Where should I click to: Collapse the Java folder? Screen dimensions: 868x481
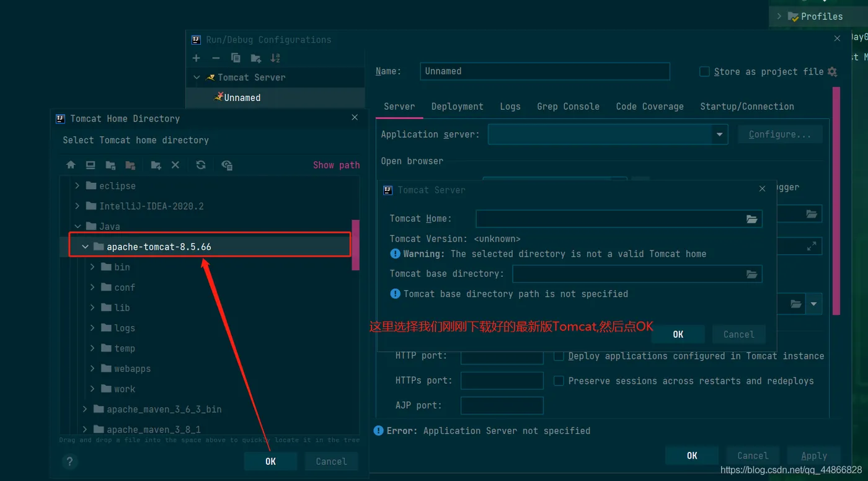click(77, 226)
